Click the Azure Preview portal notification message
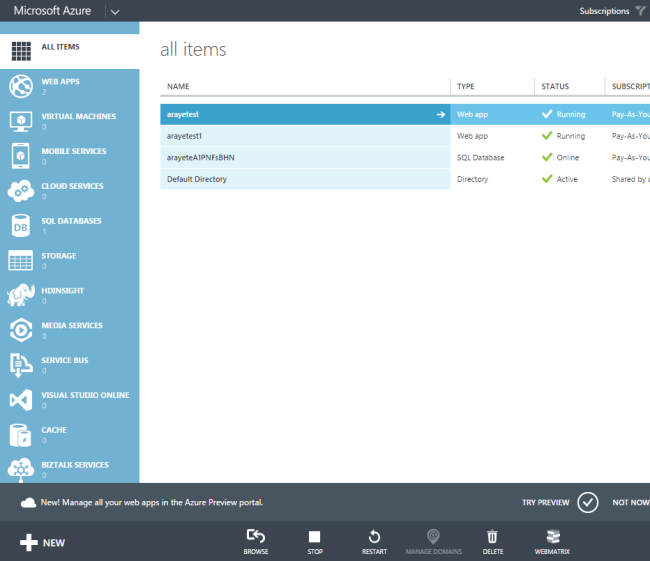This screenshot has width=650, height=561. click(x=152, y=503)
